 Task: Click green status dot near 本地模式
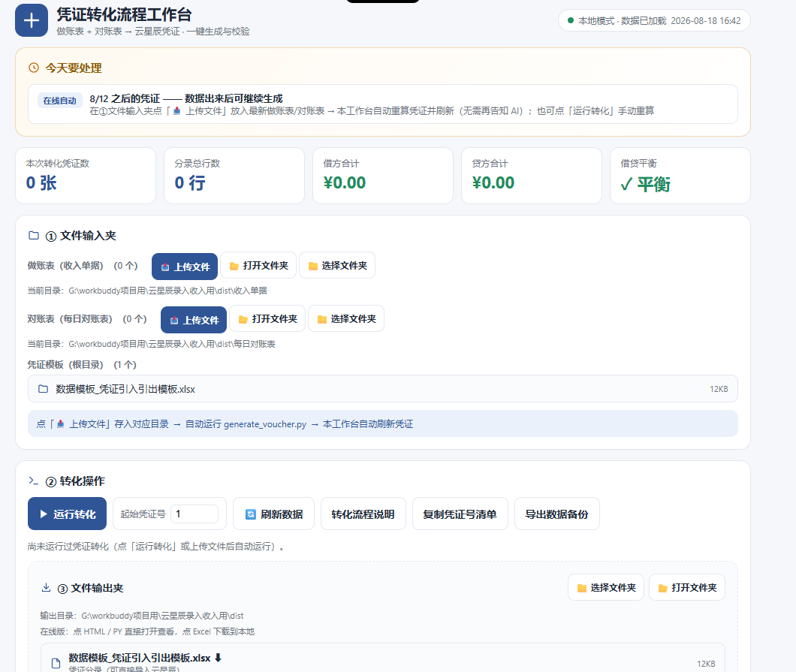571,21
